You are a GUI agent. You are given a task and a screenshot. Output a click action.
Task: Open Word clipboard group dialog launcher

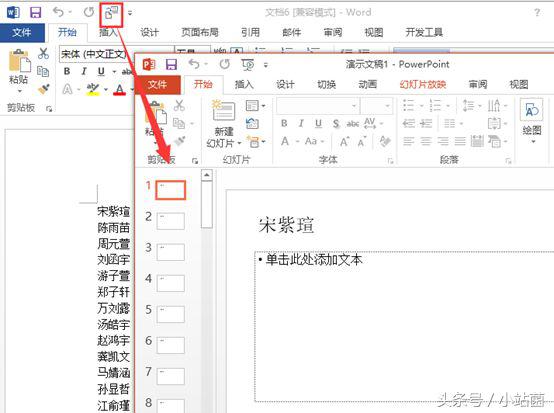point(49,109)
